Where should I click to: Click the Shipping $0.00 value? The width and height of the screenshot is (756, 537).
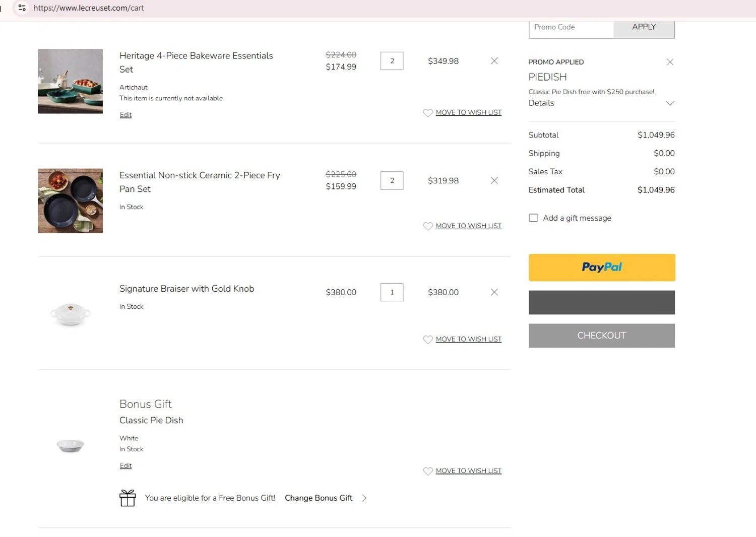(664, 153)
